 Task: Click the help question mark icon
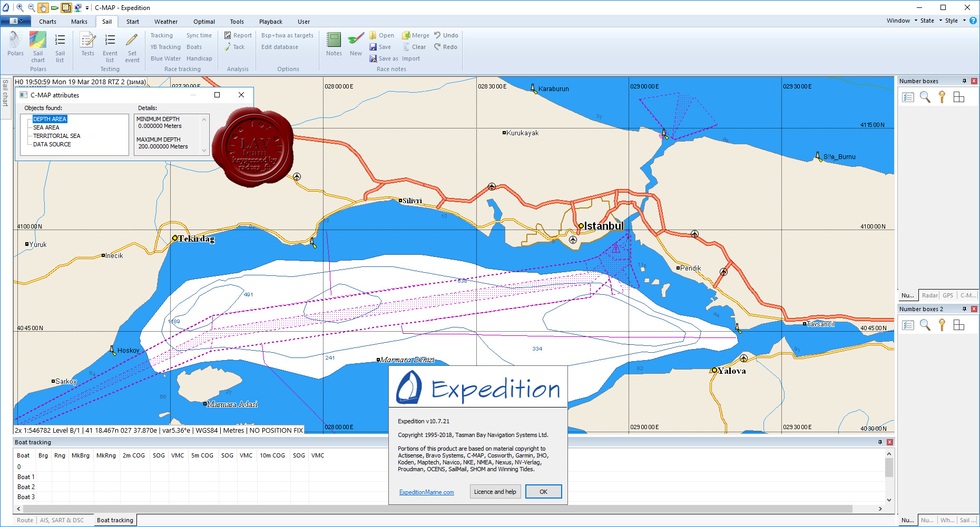coord(973,21)
